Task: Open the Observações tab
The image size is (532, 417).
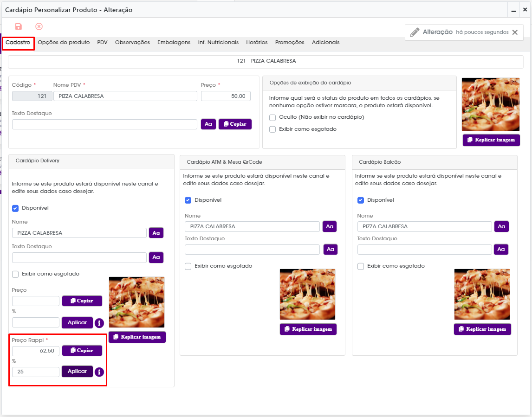Action: point(132,42)
